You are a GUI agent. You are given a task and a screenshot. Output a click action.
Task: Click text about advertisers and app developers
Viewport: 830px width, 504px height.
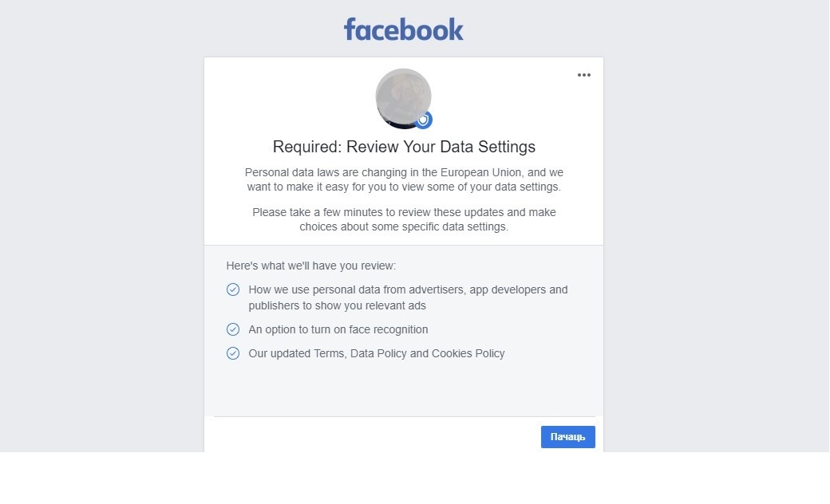tap(408, 289)
